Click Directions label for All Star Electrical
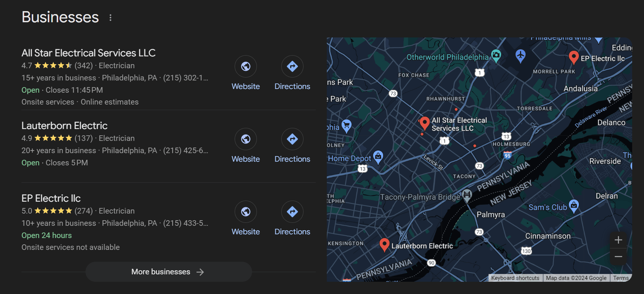The height and width of the screenshot is (294, 644). (292, 86)
